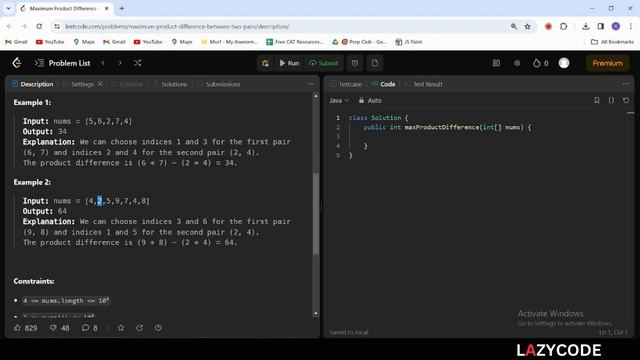Reload the browser page

tap(39, 27)
